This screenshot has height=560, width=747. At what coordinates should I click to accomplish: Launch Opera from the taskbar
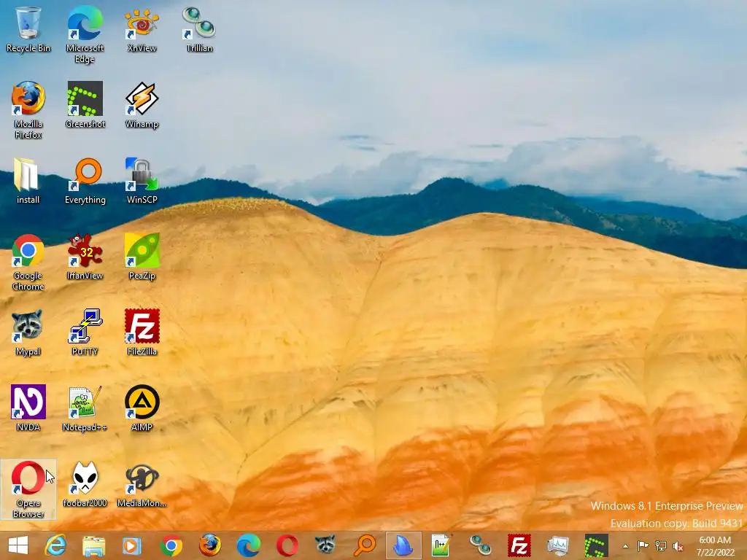[x=287, y=545]
